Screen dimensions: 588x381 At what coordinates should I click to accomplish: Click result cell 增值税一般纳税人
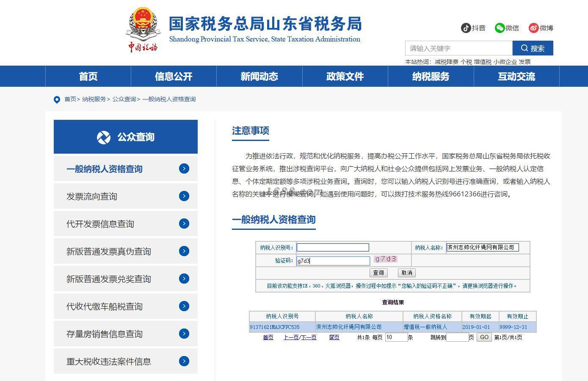pyautogui.click(x=432, y=327)
